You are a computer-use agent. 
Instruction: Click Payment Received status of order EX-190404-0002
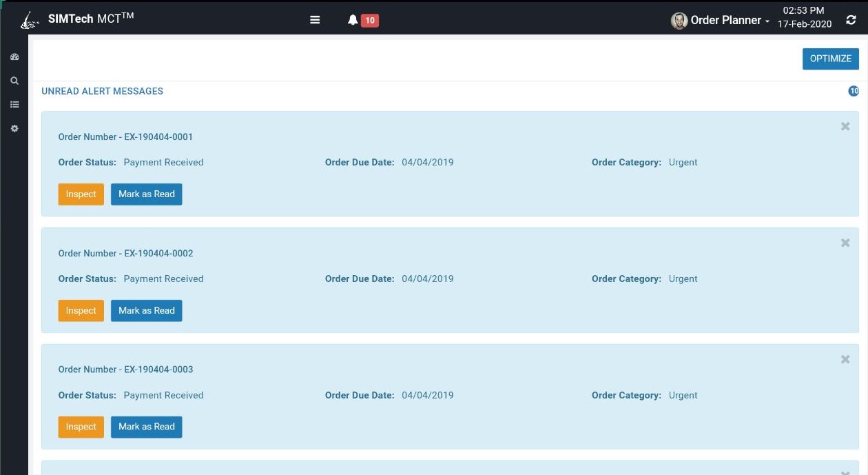[x=164, y=279]
